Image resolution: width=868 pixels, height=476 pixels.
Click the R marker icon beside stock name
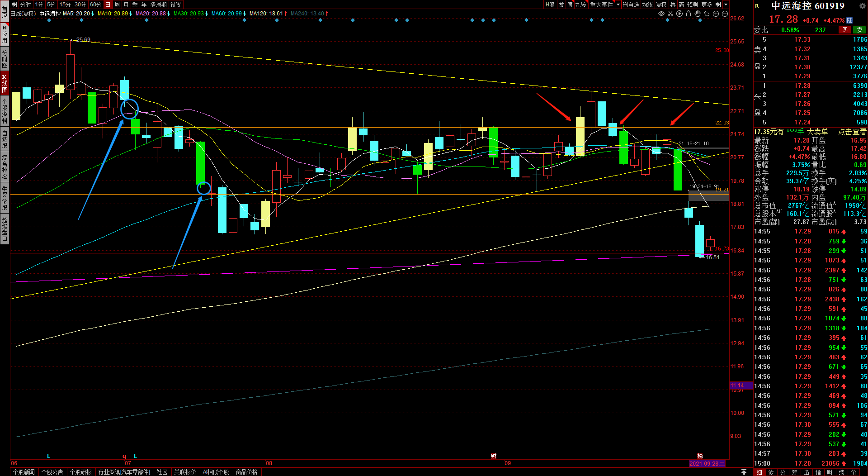pyautogui.click(x=757, y=6)
